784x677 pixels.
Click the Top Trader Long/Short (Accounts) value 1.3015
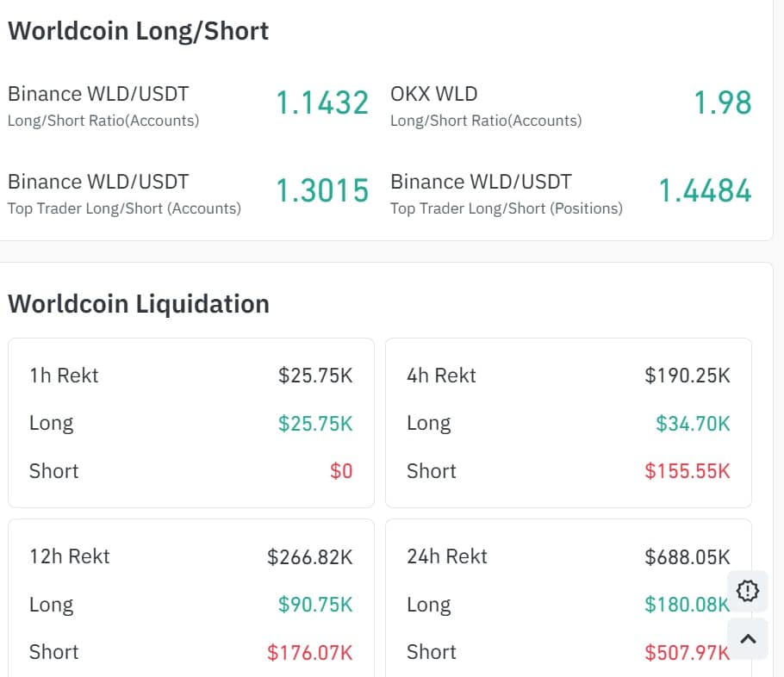322,189
